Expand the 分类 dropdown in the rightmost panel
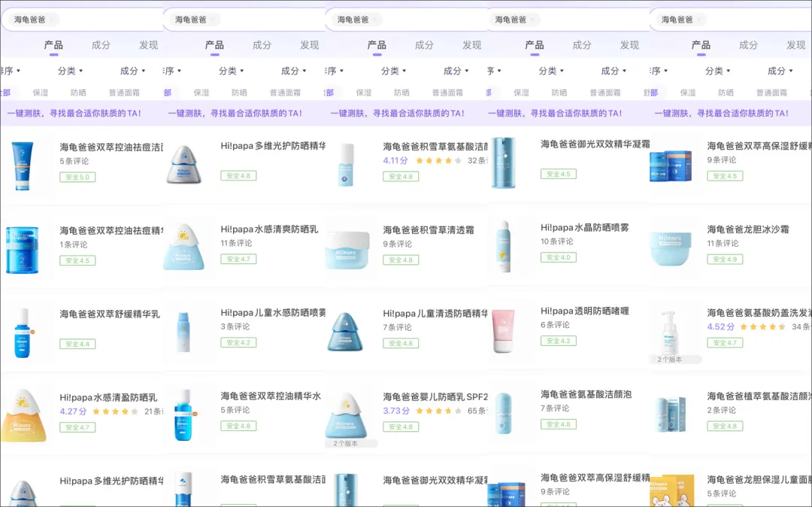Image resolution: width=812 pixels, height=507 pixels. tap(718, 71)
